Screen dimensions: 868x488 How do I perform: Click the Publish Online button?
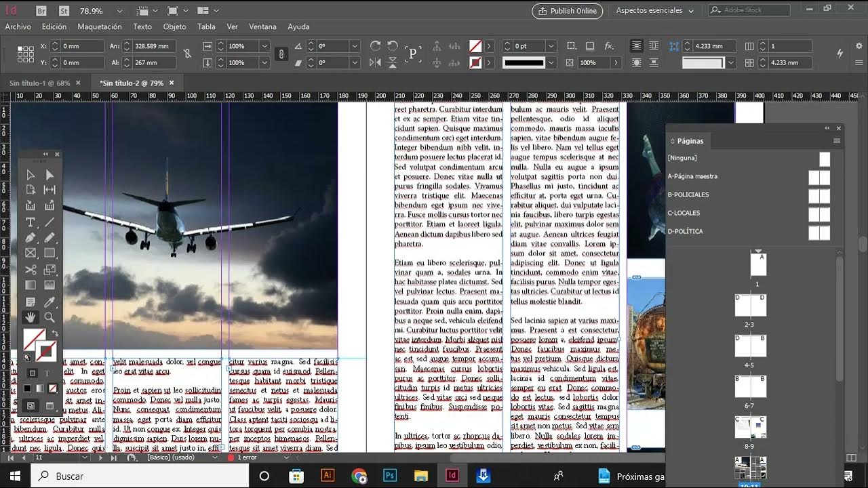(x=567, y=11)
